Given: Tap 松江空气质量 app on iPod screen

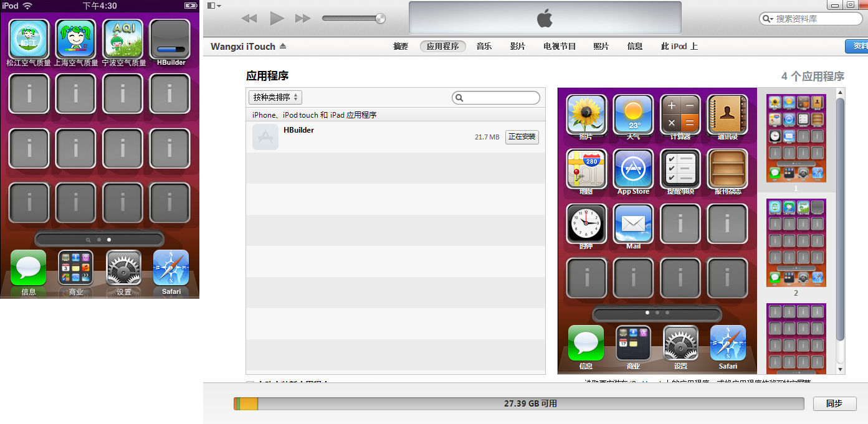Looking at the screenshot, I should click(29, 39).
